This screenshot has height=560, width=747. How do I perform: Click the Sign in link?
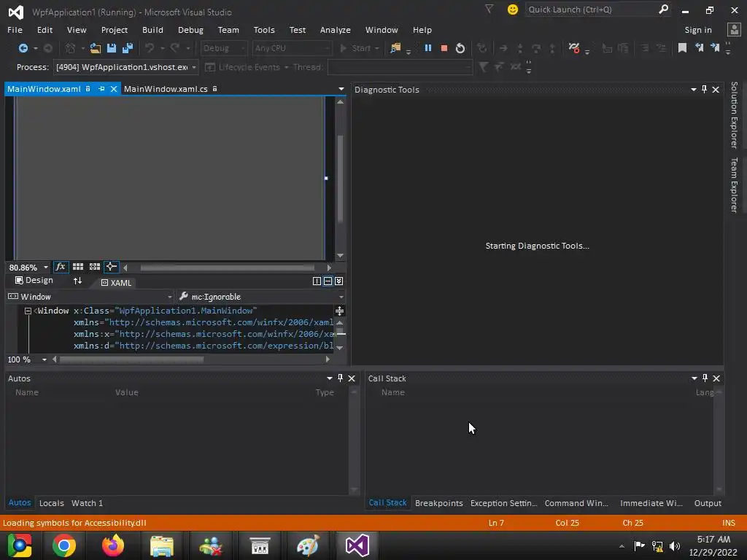click(698, 29)
